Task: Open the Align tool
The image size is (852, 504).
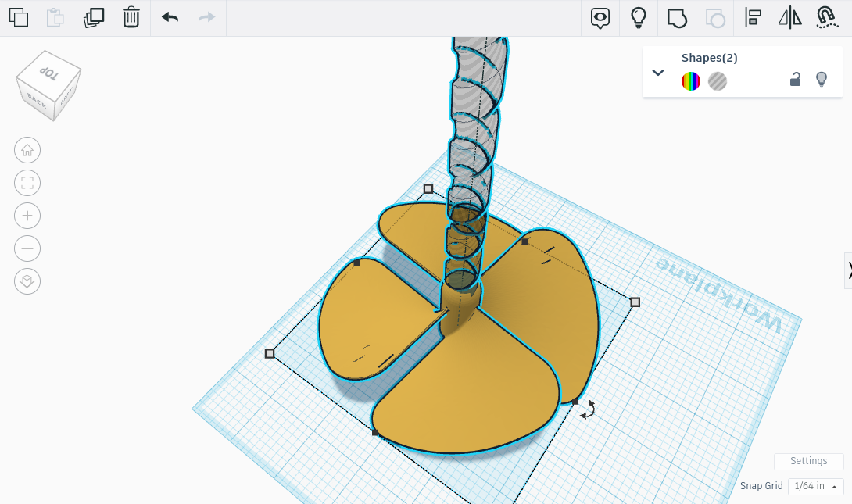Action: (753, 17)
